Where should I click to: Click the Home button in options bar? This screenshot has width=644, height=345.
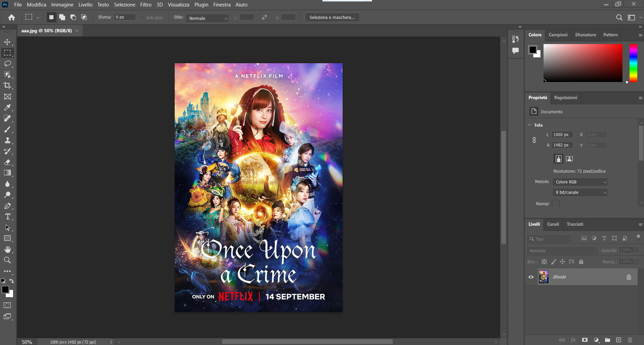click(12, 18)
